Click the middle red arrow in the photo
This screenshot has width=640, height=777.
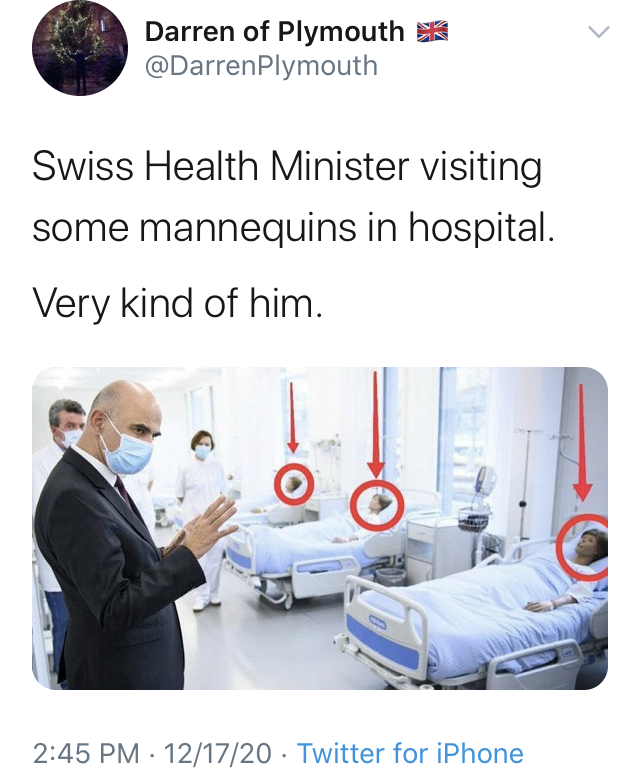(376, 424)
